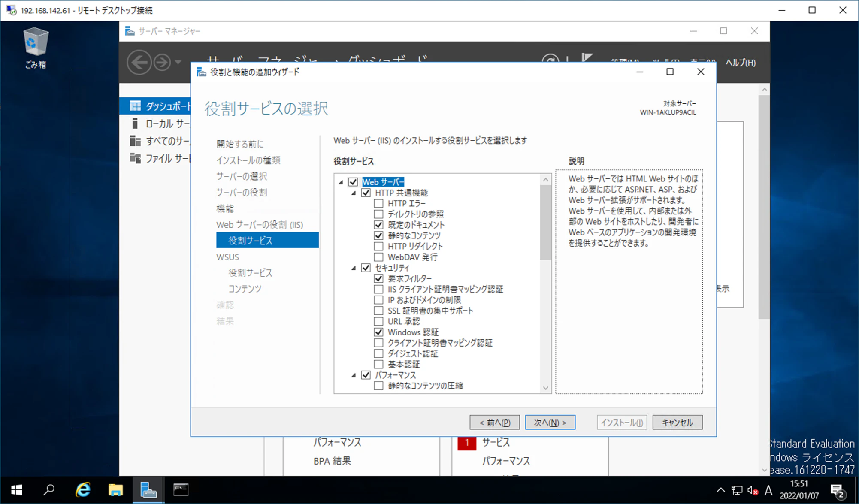Image resolution: width=859 pixels, height=504 pixels.
Task: Collapse the パフォーマンス tree node
Action: [x=354, y=375]
